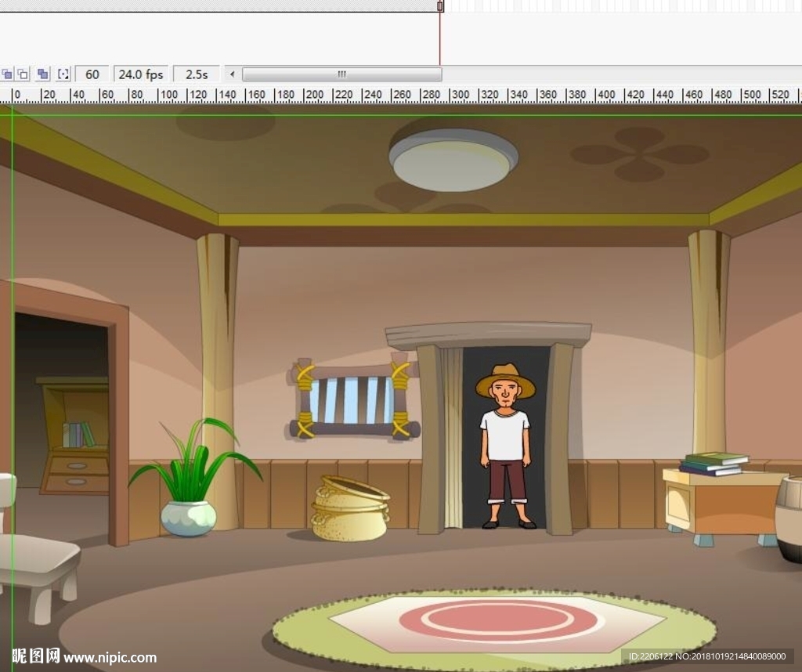Screen dimensions: 802x672
Task: Toggle the Onion Skin button
Action: tap(6, 74)
